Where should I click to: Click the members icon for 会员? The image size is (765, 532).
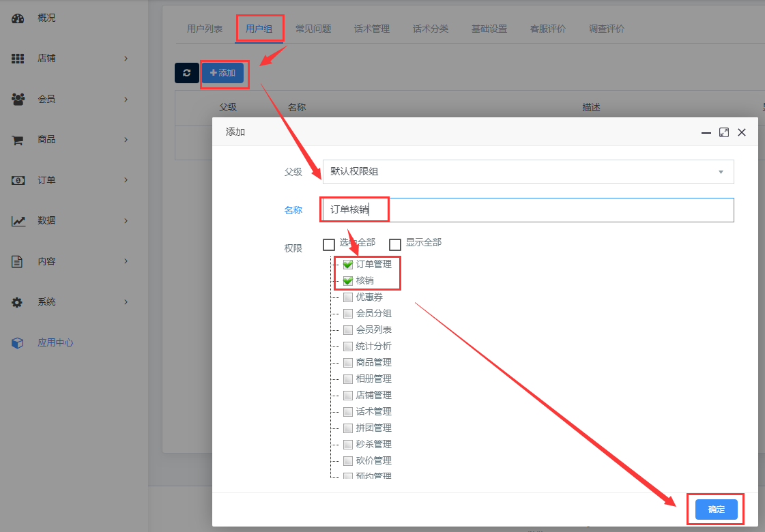pos(18,100)
